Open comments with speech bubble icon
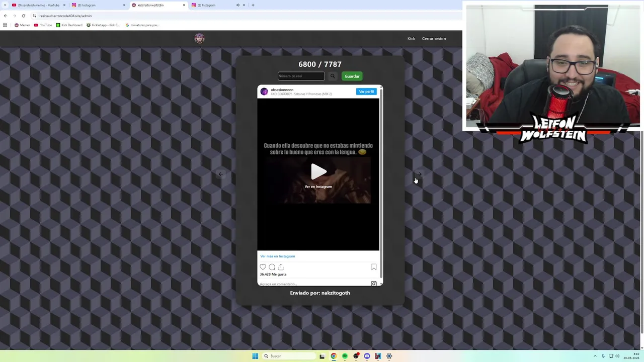Screen dimensions: 644x362 pos(272,267)
